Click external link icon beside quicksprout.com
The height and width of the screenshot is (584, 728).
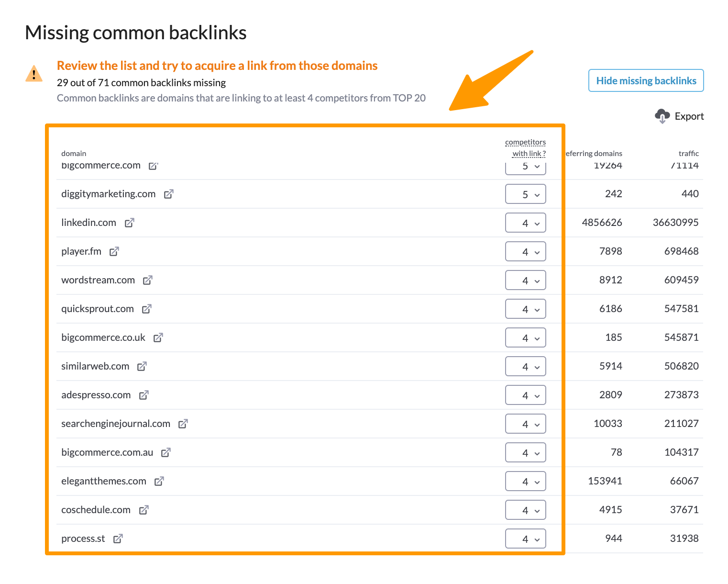(146, 309)
